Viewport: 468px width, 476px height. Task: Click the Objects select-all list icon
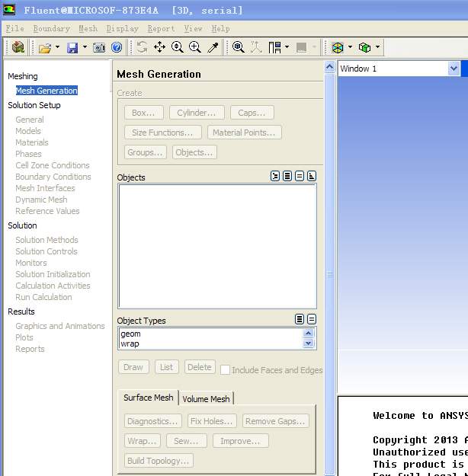(x=287, y=176)
